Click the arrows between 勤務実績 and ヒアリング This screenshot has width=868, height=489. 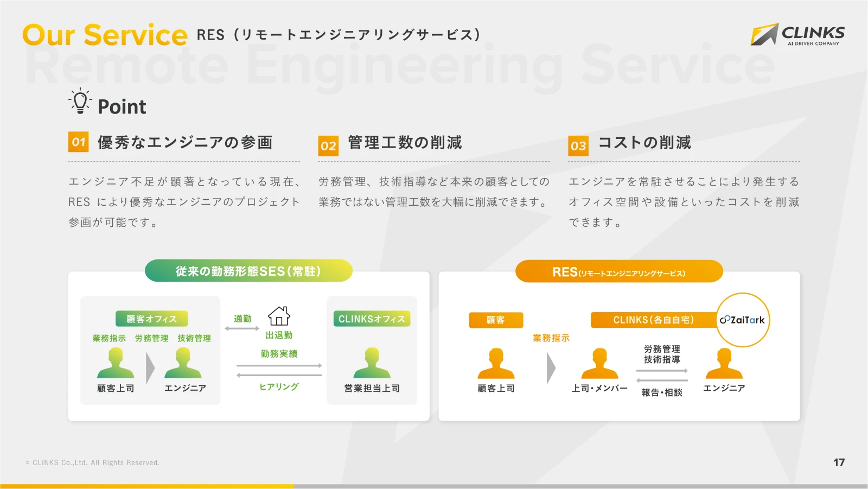[x=279, y=370]
